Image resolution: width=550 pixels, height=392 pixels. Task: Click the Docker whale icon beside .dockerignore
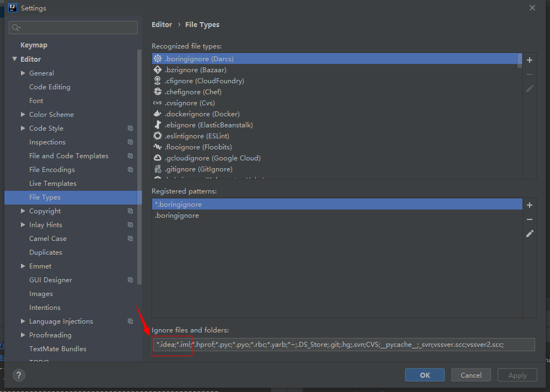(158, 114)
